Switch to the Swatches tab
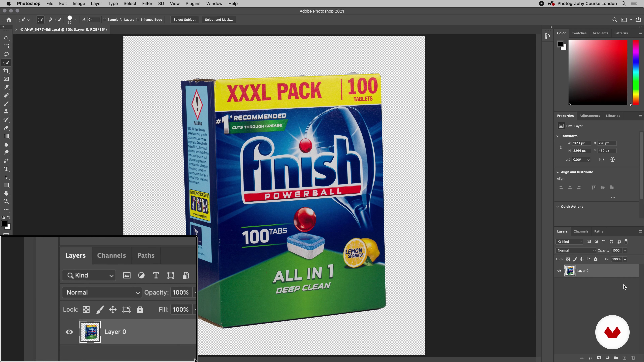The width and height of the screenshot is (644, 362). (579, 33)
